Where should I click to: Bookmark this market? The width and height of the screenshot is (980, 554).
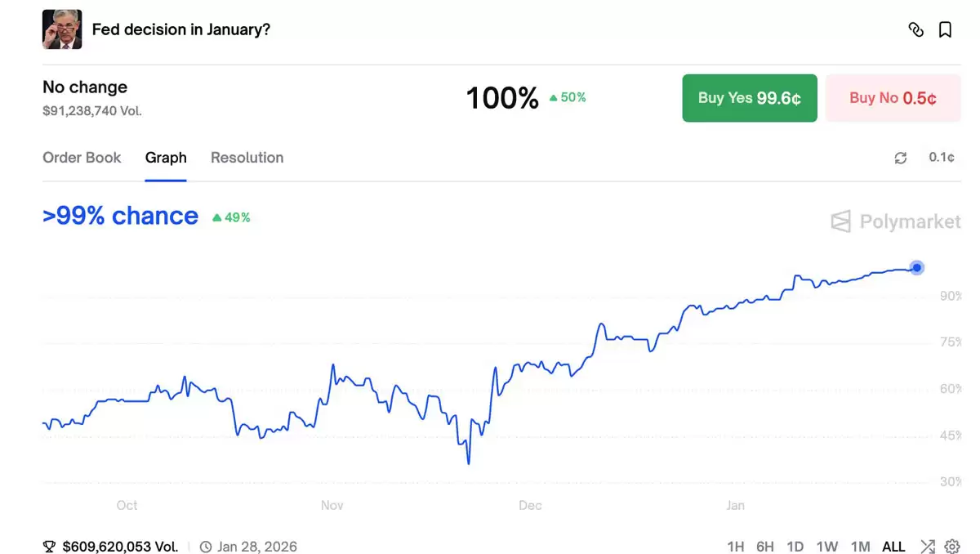(x=945, y=29)
